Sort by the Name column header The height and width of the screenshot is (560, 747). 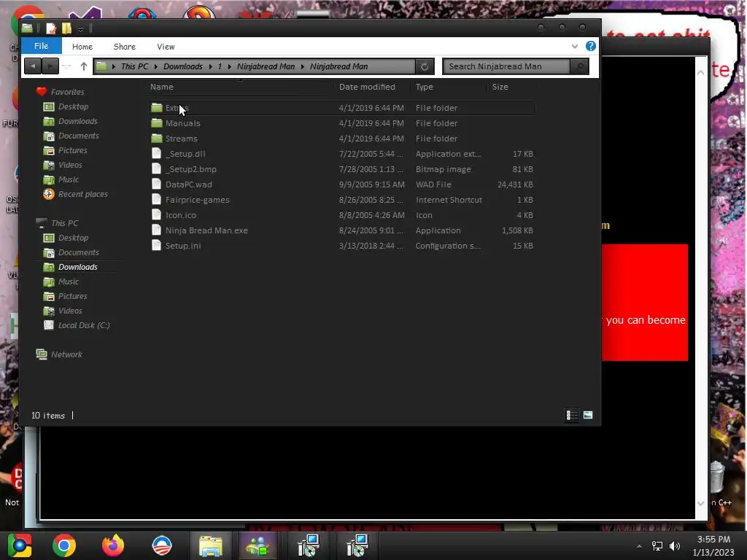pos(161,87)
